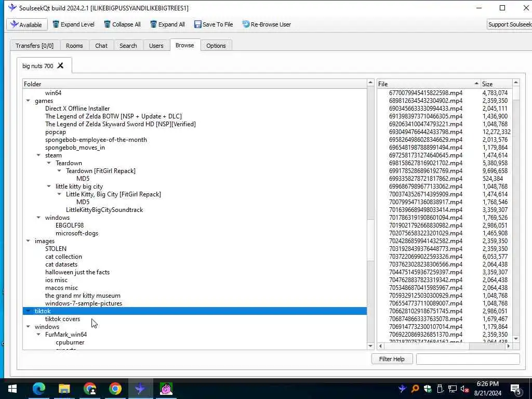Click the file filter text field
This screenshot has height=399, width=532.
tap(468, 359)
